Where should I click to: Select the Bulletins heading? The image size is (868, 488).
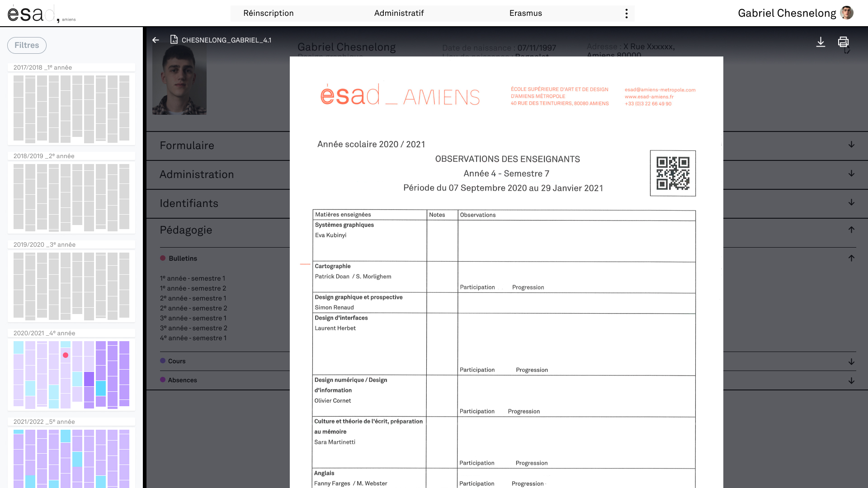pos(183,258)
